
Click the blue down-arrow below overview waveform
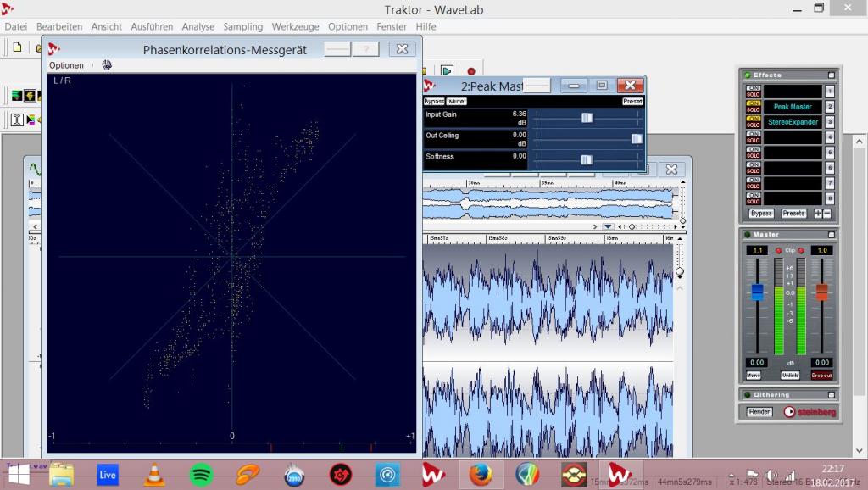click(x=608, y=226)
